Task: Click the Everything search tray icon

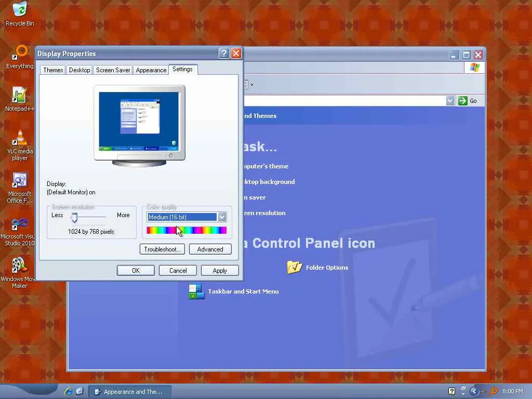Action: pos(494,391)
